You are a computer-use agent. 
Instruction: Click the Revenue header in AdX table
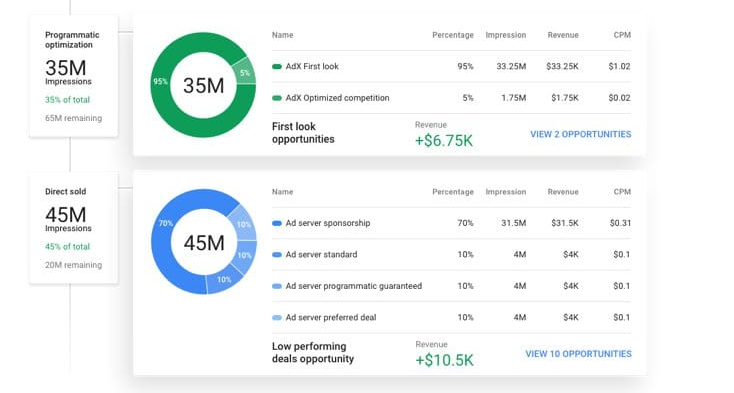[563, 35]
